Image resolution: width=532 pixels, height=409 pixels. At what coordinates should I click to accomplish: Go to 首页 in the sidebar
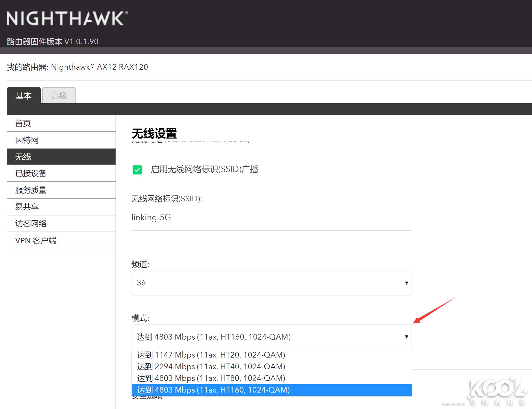coord(23,123)
